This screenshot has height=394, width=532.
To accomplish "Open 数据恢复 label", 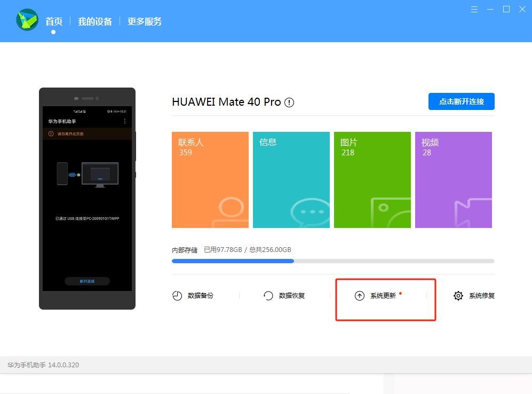I will click(292, 296).
